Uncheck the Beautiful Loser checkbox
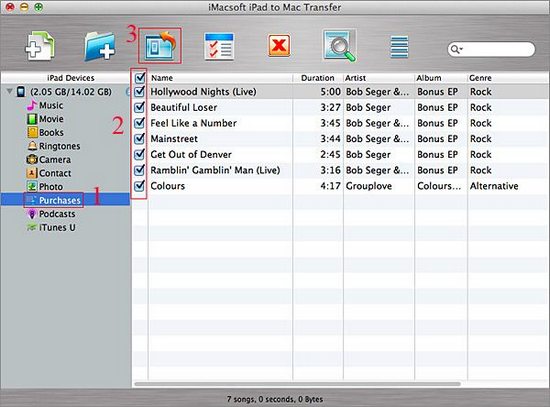 140,107
